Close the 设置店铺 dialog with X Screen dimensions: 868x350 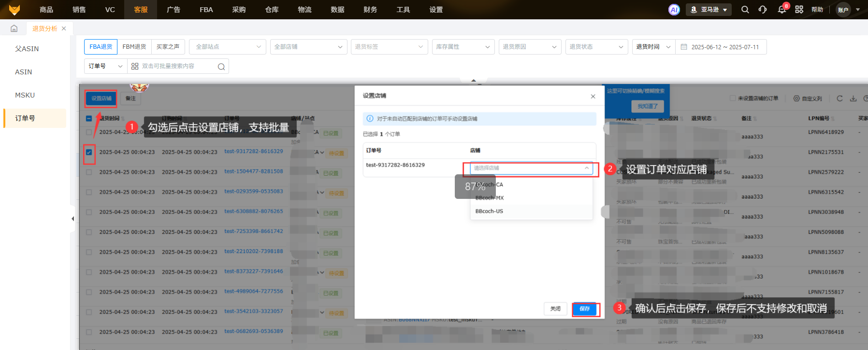click(x=593, y=97)
